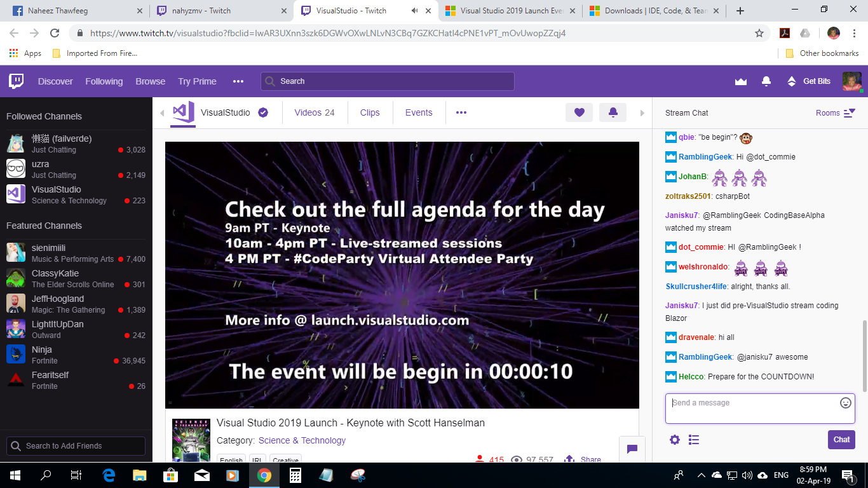
Task: Switch to Visual Studio 2019 Launch Event tab
Action: click(x=510, y=11)
